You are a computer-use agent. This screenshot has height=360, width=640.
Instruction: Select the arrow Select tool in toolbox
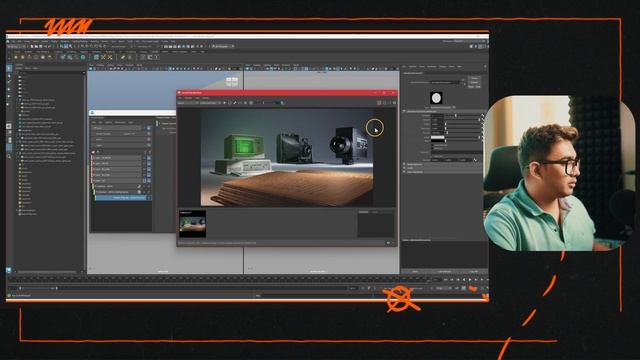9,68
